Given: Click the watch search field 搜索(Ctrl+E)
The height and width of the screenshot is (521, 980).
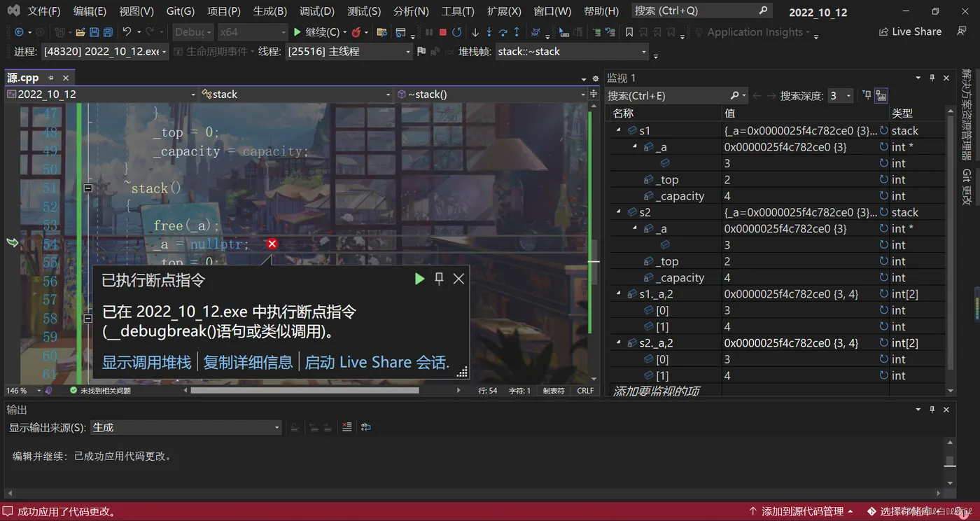Looking at the screenshot, I should (676, 96).
